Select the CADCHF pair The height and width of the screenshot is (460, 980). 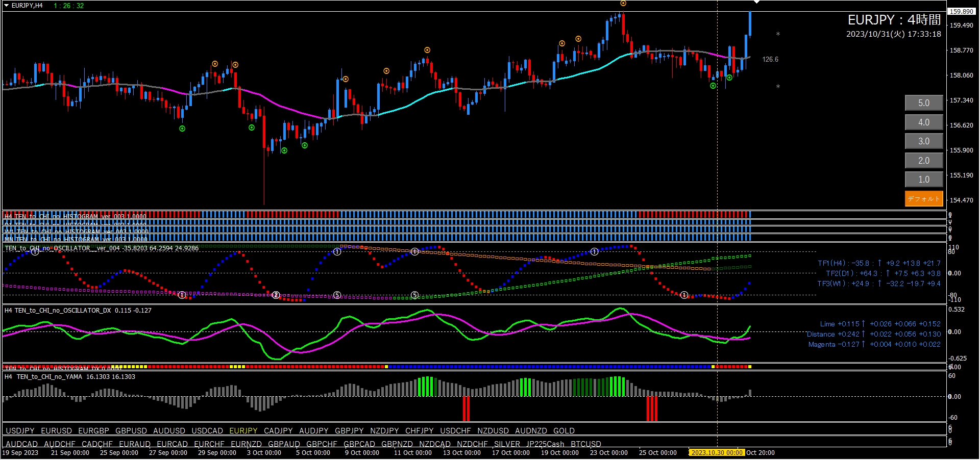97,444
